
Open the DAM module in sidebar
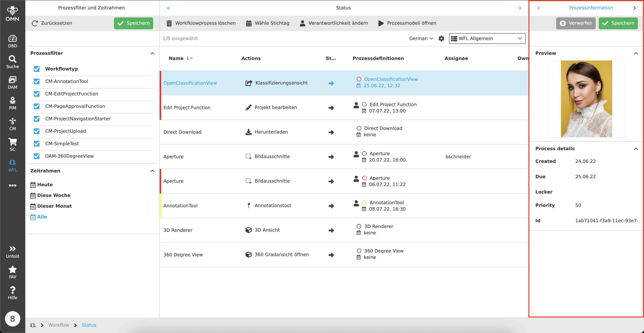[12, 83]
